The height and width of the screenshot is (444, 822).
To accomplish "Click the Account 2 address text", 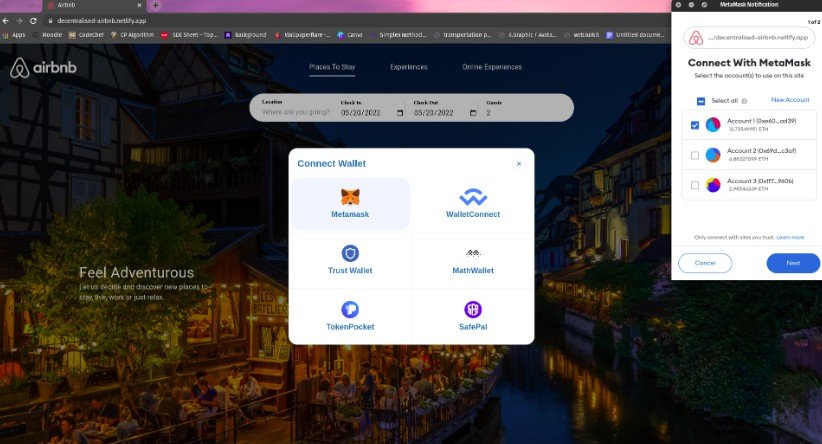I will (761, 151).
